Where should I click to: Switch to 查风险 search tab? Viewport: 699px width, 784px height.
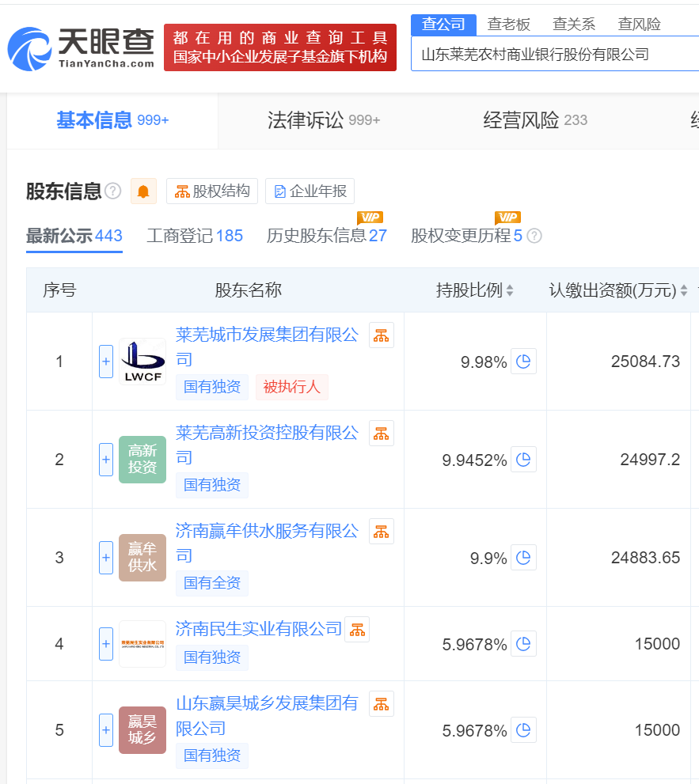coord(639,25)
